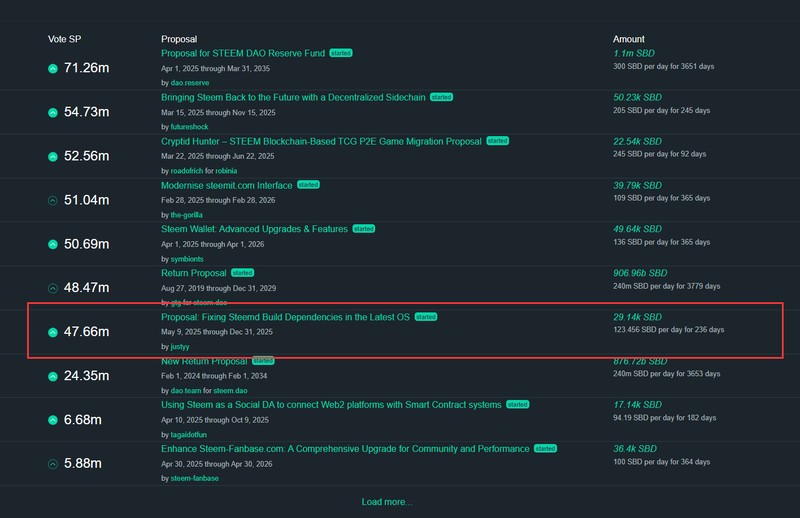Toggle vote on New Return Proposal

click(53, 376)
